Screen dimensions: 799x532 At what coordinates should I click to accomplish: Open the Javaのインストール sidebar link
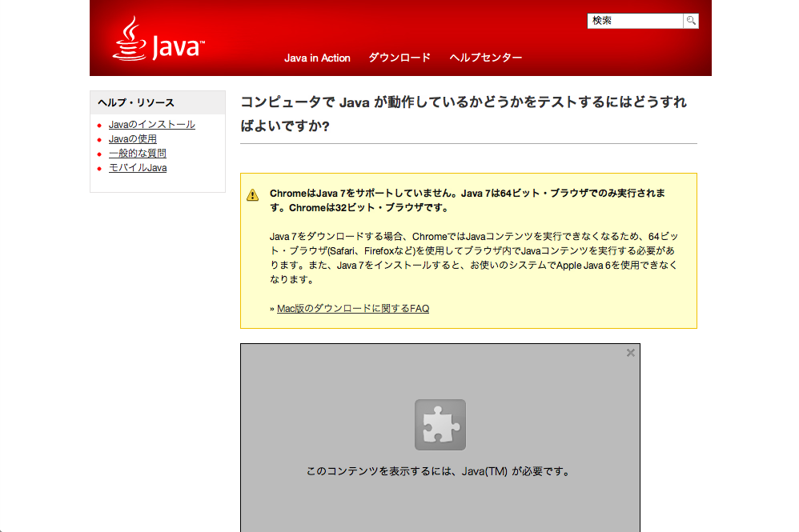click(x=151, y=125)
